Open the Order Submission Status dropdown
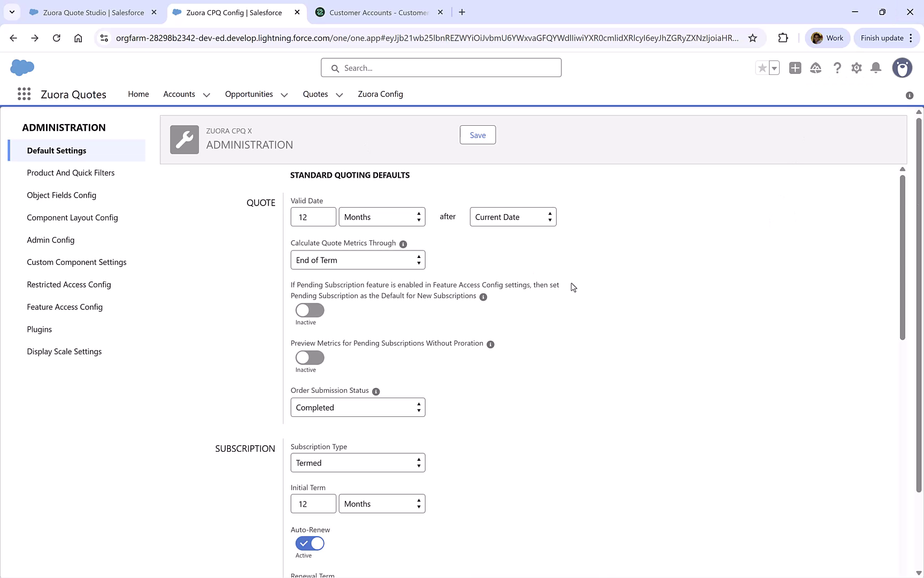924x578 pixels. (358, 407)
